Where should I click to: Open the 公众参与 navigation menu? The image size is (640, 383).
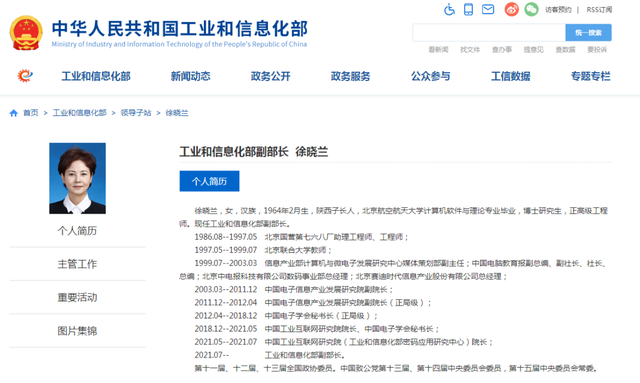[431, 76]
